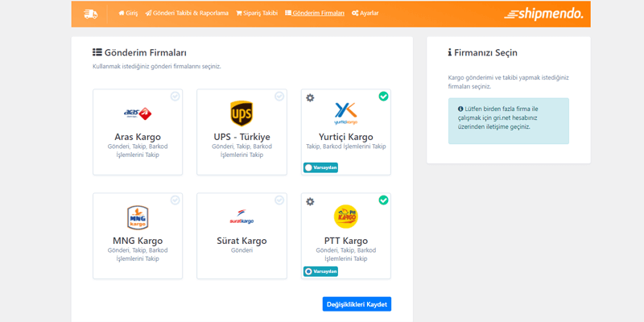This screenshot has height=322, width=644.
Task: Click the MNG Kargo title text
Action: coord(138,241)
